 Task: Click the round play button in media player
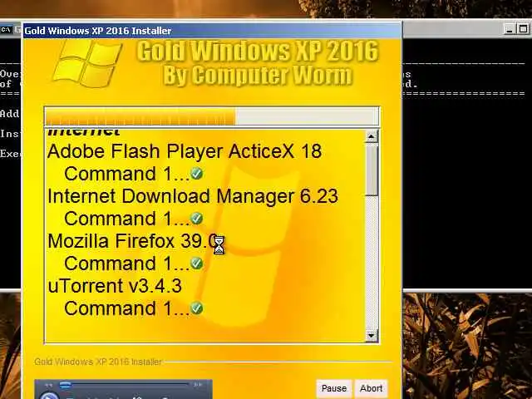pos(49,396)
